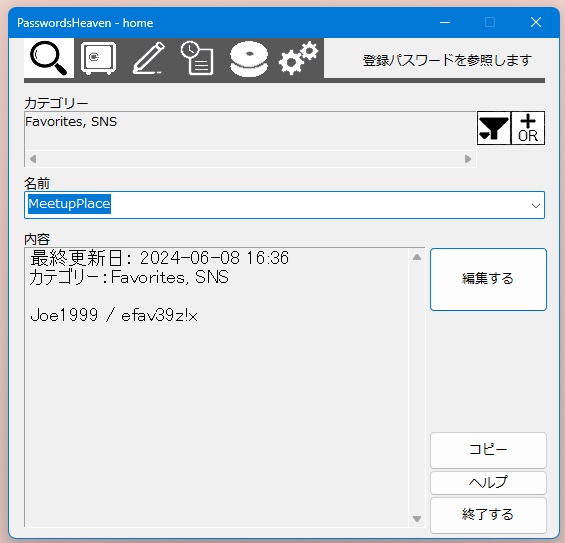Click the content area scroll-down arrow
The width and height of the screenshot is (565, 543).
(417, 519)
